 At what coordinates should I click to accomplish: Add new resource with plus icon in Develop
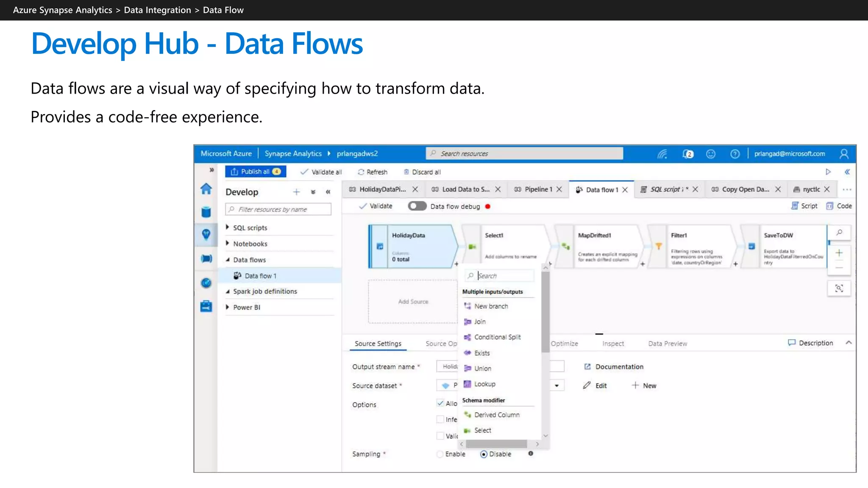tap(296, 192)
